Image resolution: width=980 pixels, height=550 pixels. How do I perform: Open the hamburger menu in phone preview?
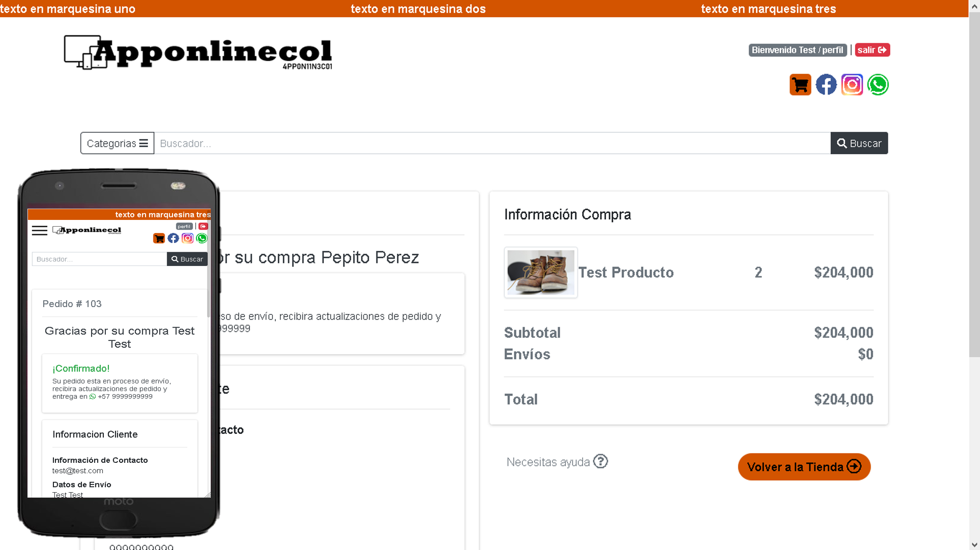tap(40, 230)
